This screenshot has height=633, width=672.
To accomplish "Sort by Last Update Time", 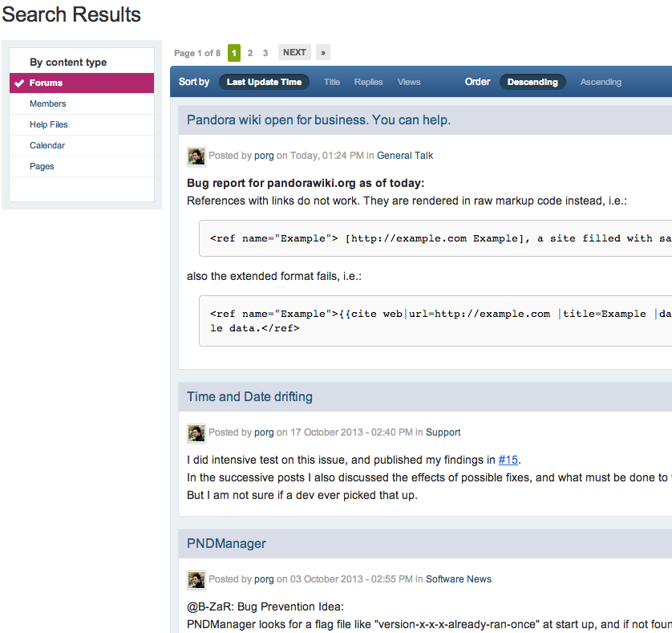I will [x=264, y=82].
